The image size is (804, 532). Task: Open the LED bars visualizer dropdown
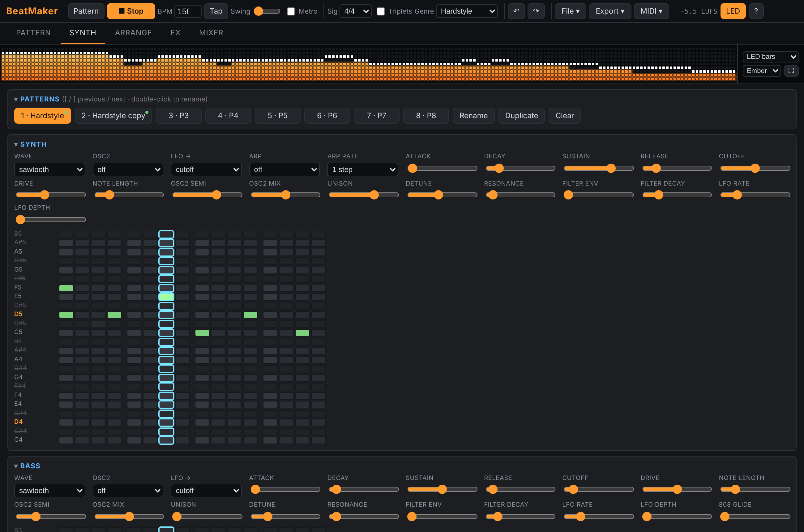[770, 57]
